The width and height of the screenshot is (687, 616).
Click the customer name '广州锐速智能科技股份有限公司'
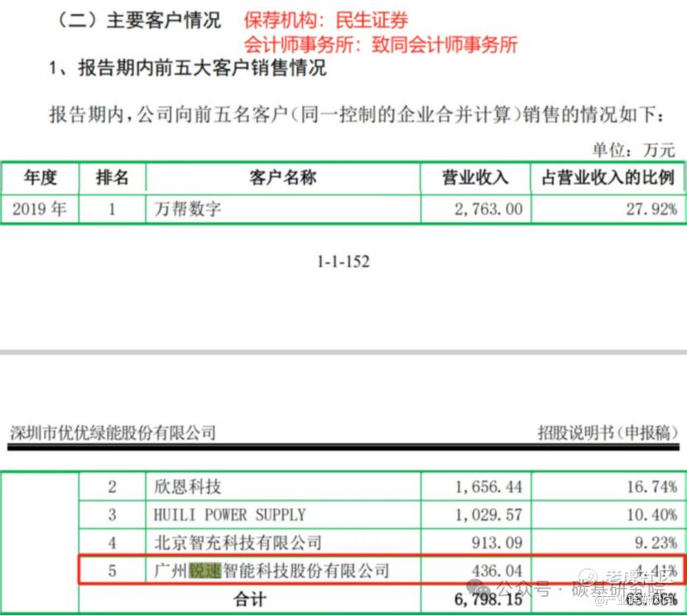coord(271,570)
